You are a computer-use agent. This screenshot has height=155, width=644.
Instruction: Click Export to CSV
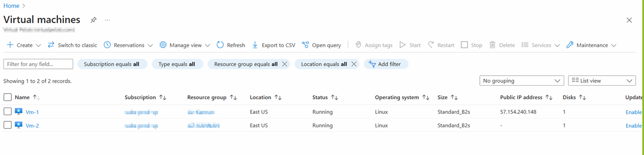pos(273,45)
